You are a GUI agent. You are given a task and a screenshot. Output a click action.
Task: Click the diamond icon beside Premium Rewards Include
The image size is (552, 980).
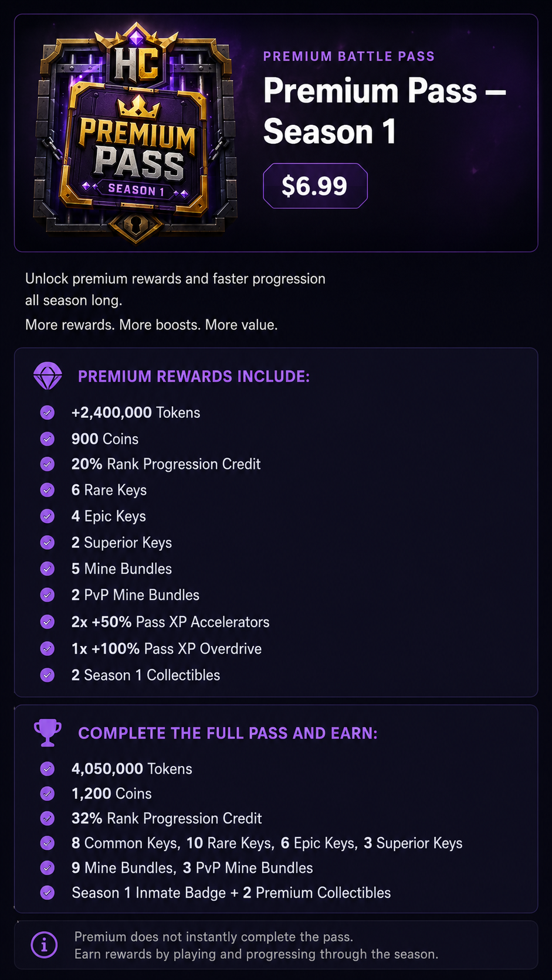pyautogui.click(x=48, y=376)
